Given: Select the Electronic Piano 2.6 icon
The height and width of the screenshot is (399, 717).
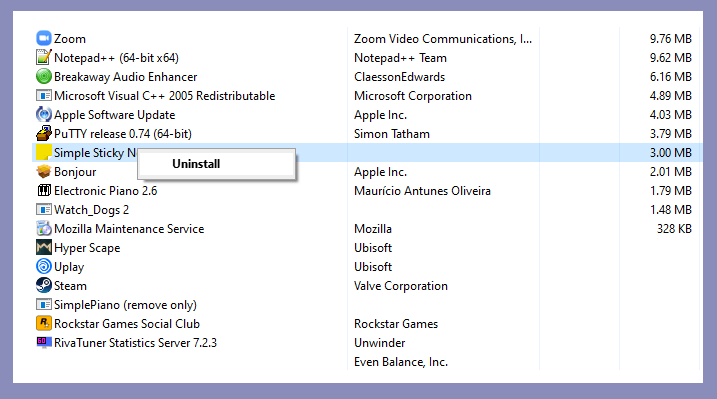Looking at the screenshot, I should point(43,191).
